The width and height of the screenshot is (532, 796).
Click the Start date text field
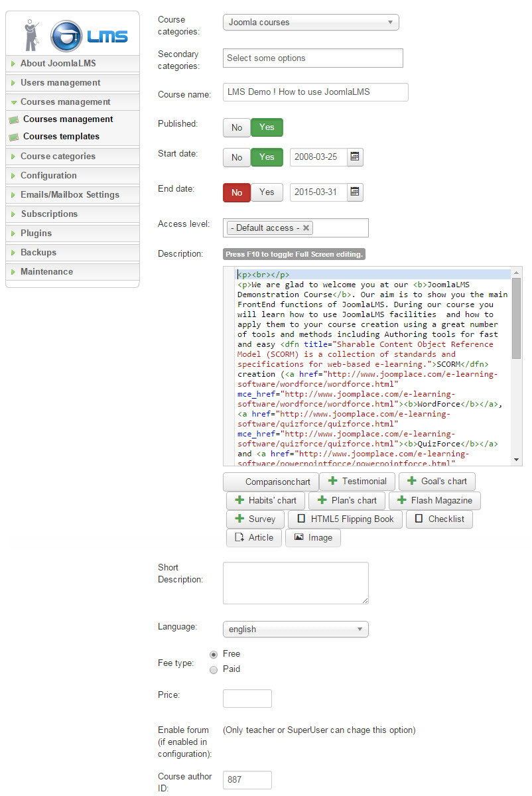318,157
